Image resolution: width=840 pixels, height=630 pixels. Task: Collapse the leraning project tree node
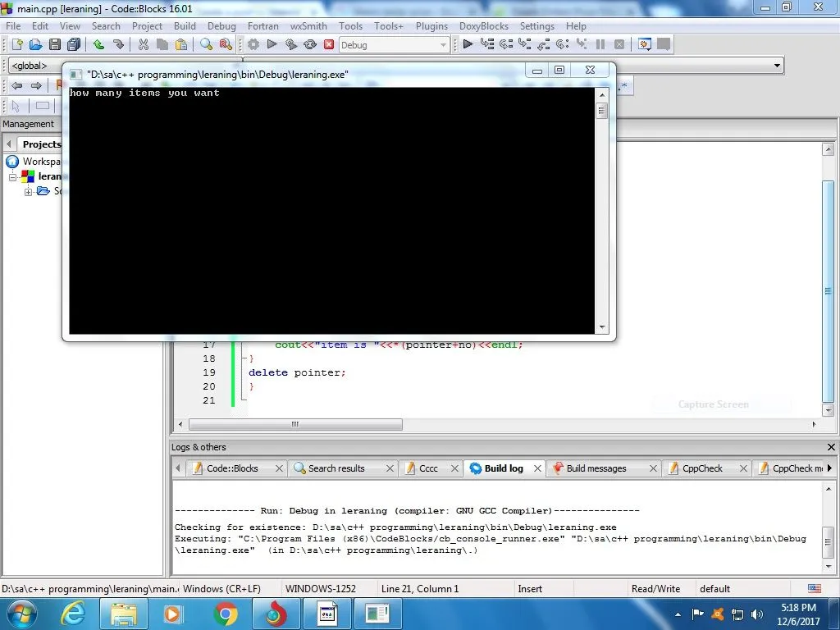[x=12, y=176]
